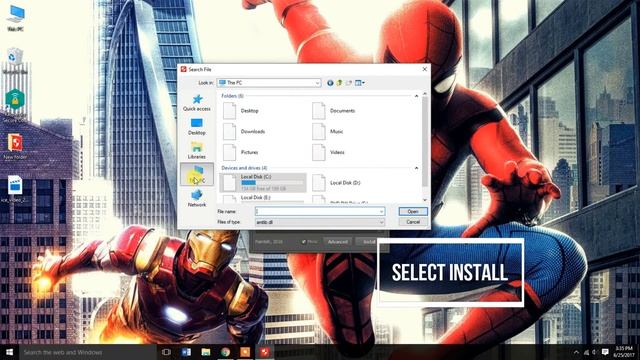
Task: Click the Local Disk (C:) space usage bar
Action: pyautogui.click(x=272, y=182)
